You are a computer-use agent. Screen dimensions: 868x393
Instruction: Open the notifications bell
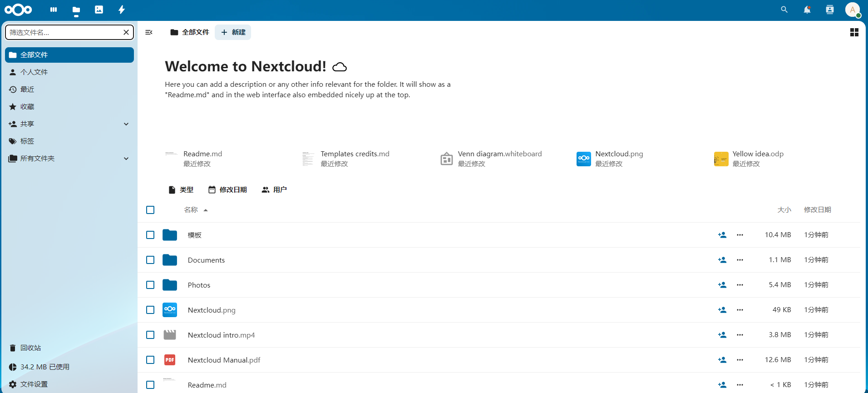coord(807,10)
